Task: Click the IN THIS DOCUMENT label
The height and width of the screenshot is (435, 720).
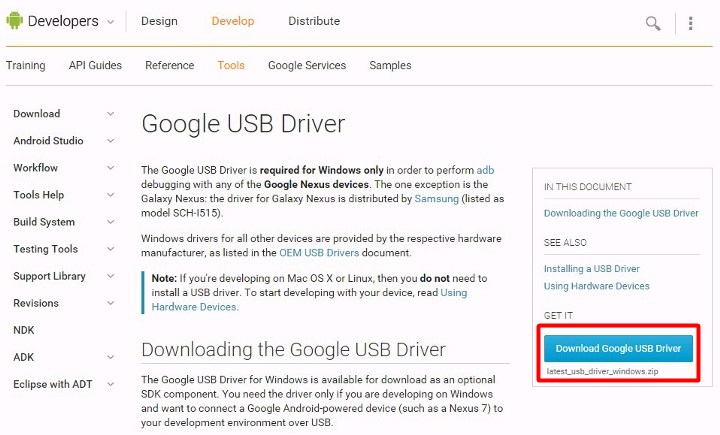Action: pyautogui.click(x=588, y=186)
